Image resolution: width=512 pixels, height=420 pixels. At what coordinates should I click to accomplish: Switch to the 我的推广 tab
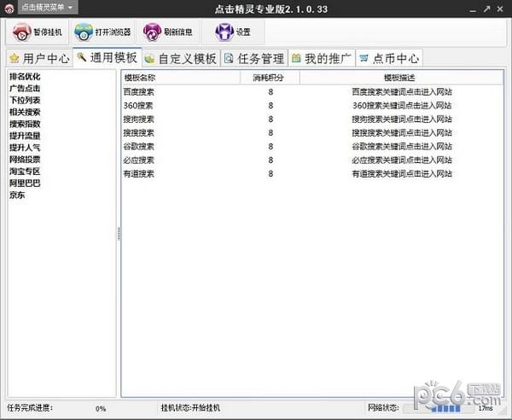pyautogui.click(x=322, y=58)
